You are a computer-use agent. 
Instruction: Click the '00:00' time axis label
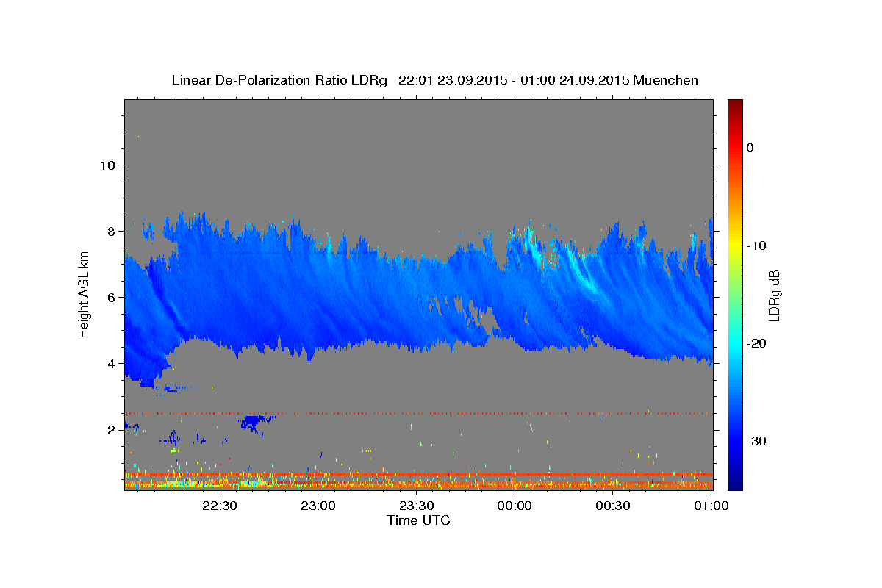coord(514,506)
